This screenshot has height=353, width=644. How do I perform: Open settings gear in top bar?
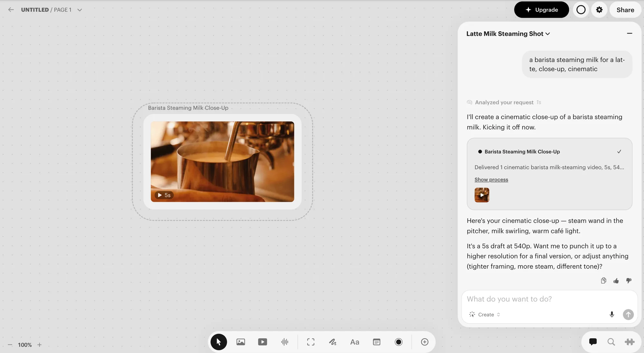599,10
